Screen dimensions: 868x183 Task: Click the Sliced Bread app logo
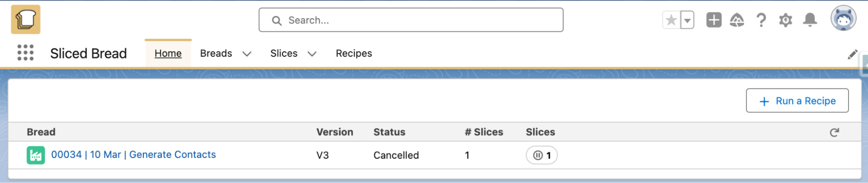tap(26, 20)
